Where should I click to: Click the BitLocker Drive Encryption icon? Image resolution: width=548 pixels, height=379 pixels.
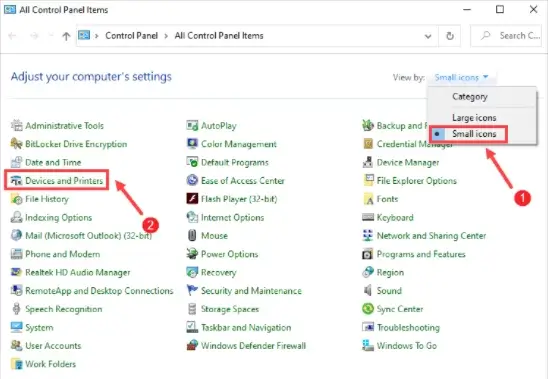tap(16, 144)
